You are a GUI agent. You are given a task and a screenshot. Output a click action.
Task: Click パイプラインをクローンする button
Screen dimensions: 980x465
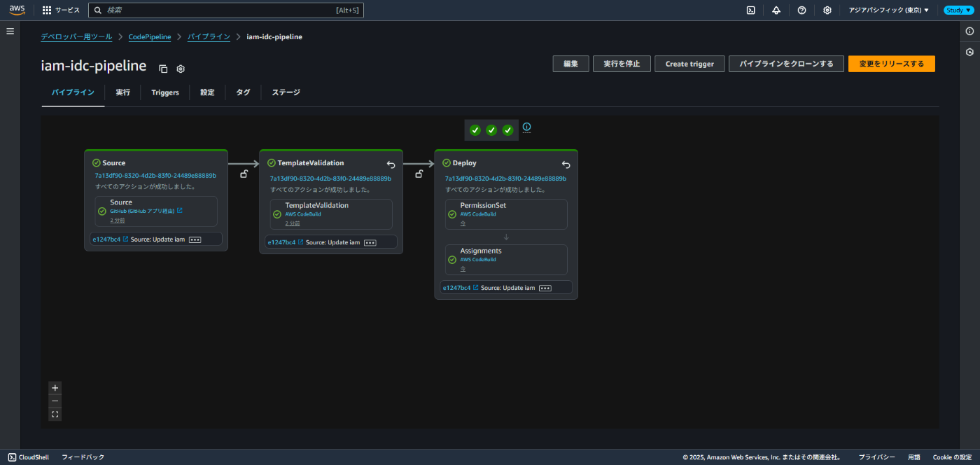(x=786, y=64)
